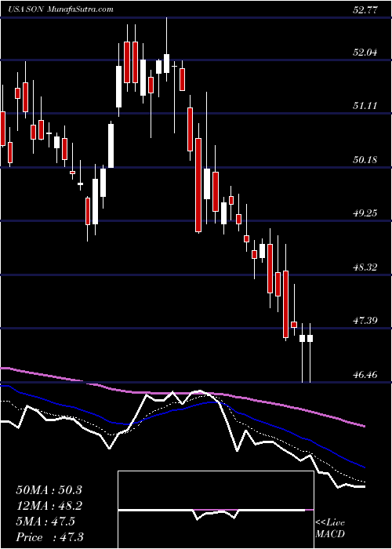
Task: Click the 50.18 price level label
Action: coord(365,160)
